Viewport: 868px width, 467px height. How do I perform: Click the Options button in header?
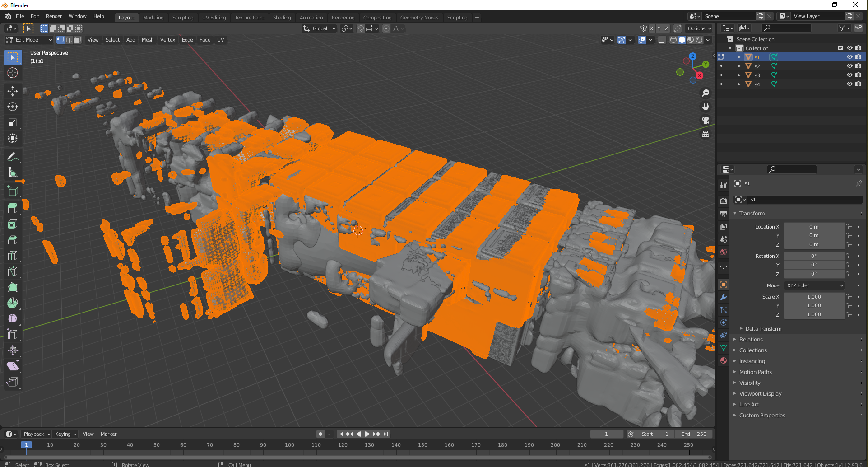click(x=699, y=28)
